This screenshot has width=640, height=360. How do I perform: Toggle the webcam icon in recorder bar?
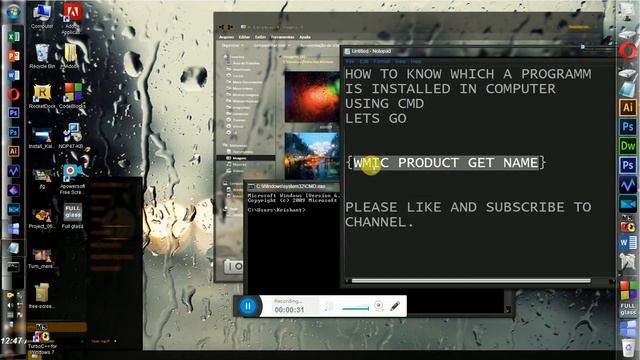[x=379, y=305]
